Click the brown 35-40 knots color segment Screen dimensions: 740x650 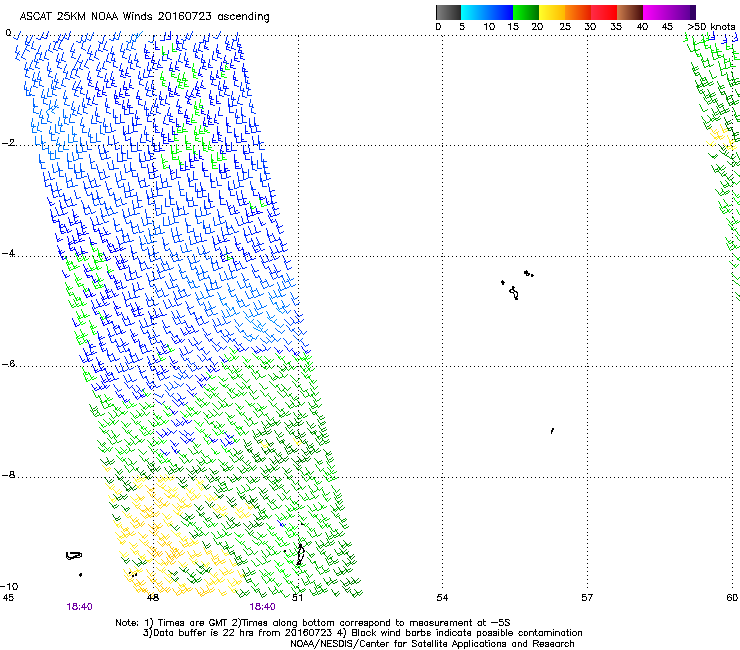point(630,12)
